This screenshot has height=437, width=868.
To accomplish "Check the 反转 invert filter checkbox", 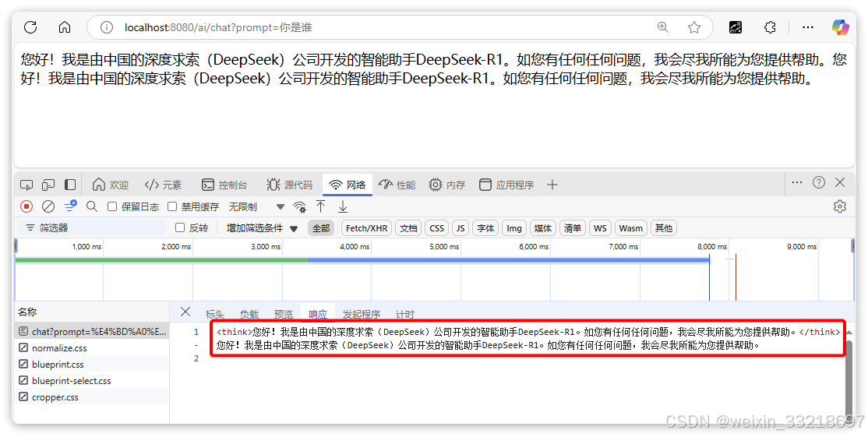I will tap(180, 227).
